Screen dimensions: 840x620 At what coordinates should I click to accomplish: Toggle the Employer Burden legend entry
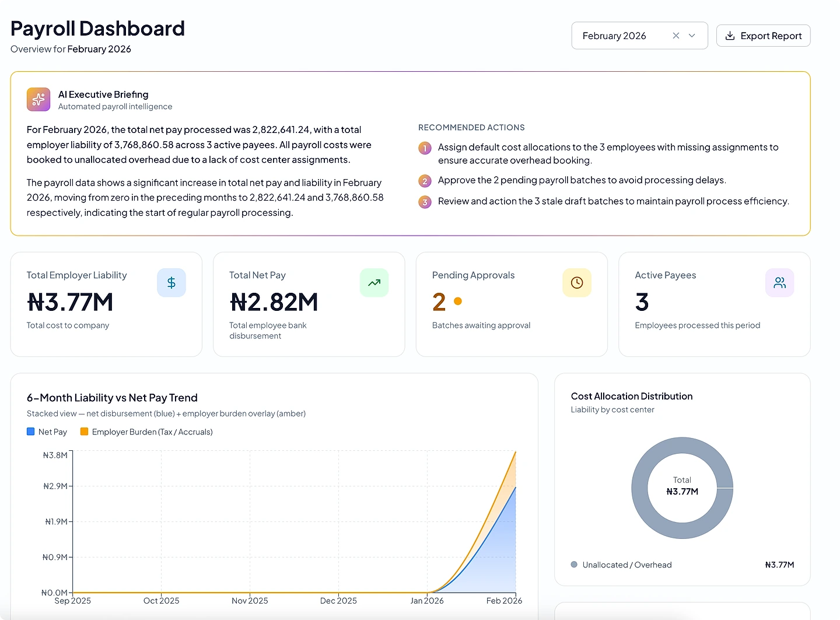coord(146,432)
